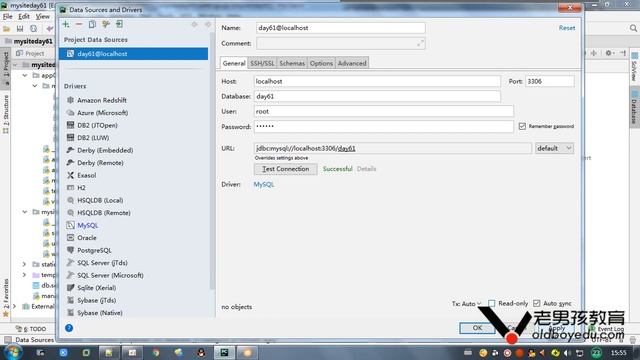Expand the static folder in the project tree
This screenshot has height=360, width=640.
[24, 264]
